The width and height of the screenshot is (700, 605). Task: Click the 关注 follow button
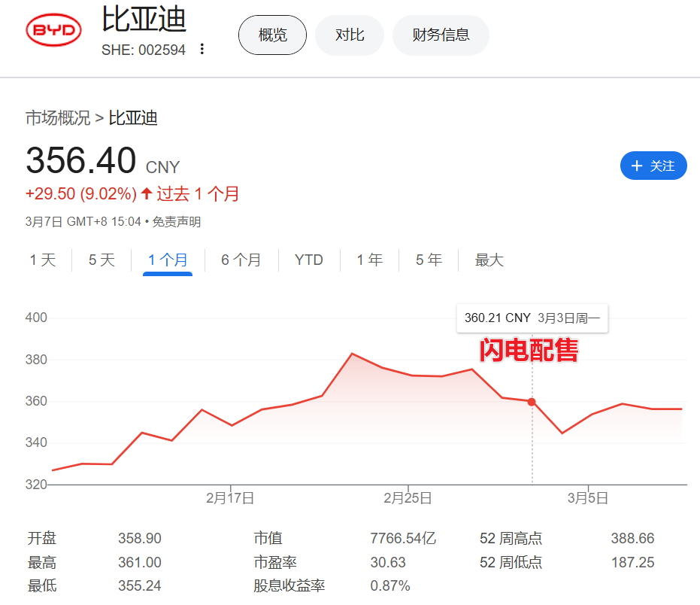[653, 166]
